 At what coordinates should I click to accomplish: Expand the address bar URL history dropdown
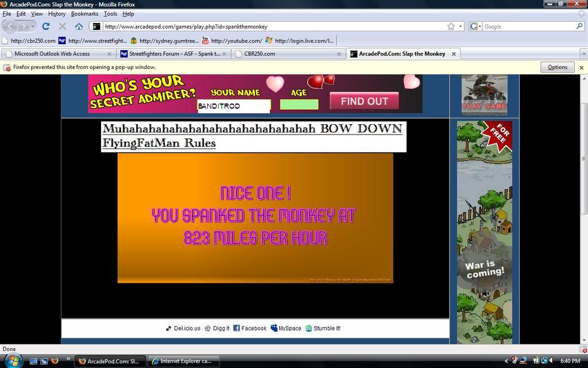pos(461,26)
